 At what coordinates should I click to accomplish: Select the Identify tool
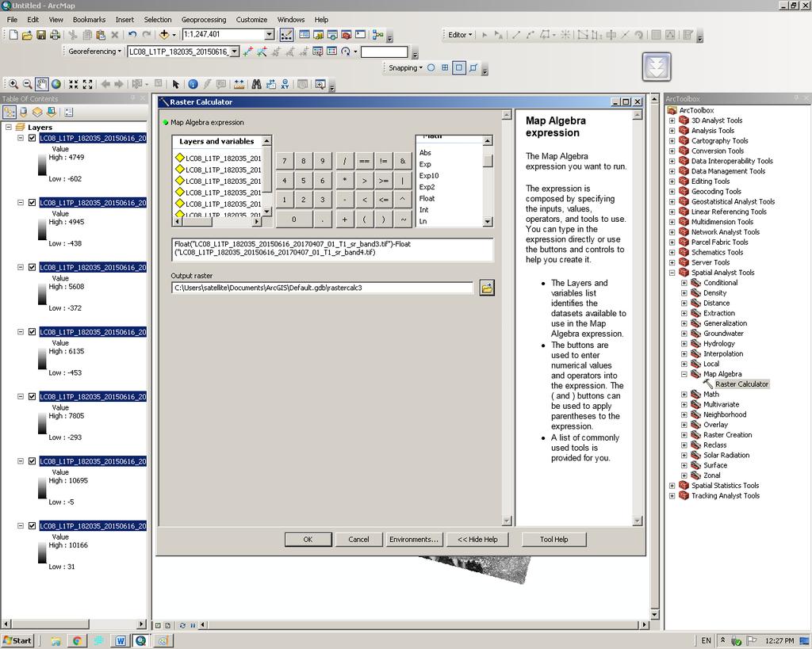[193, 84]
